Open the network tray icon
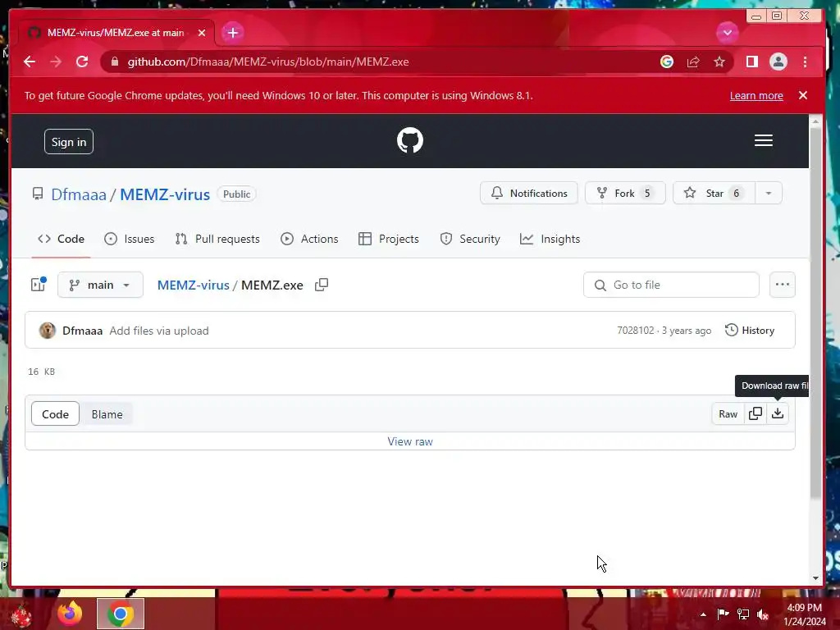This screenshot has width=840, height=630. pyautogui.click(x=743, y=614)
